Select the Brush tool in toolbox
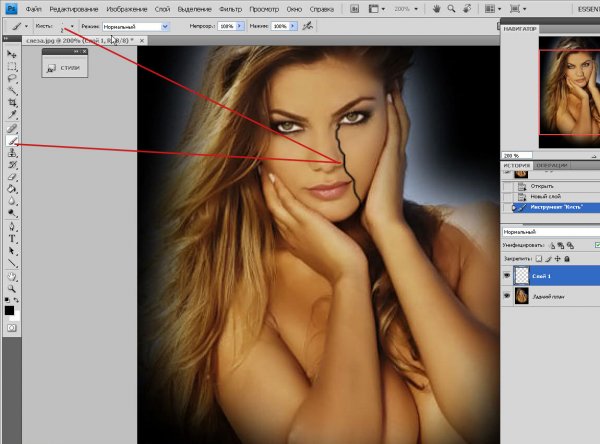This screenshot has width=600, height=444. (12, 141)
